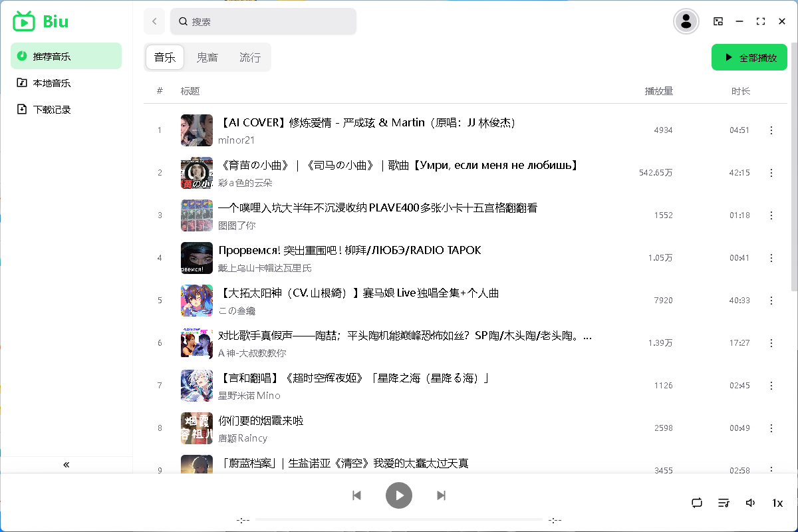798x532 pixels.
Task: Click the back navigation arrow
Action: click(154, 21)
